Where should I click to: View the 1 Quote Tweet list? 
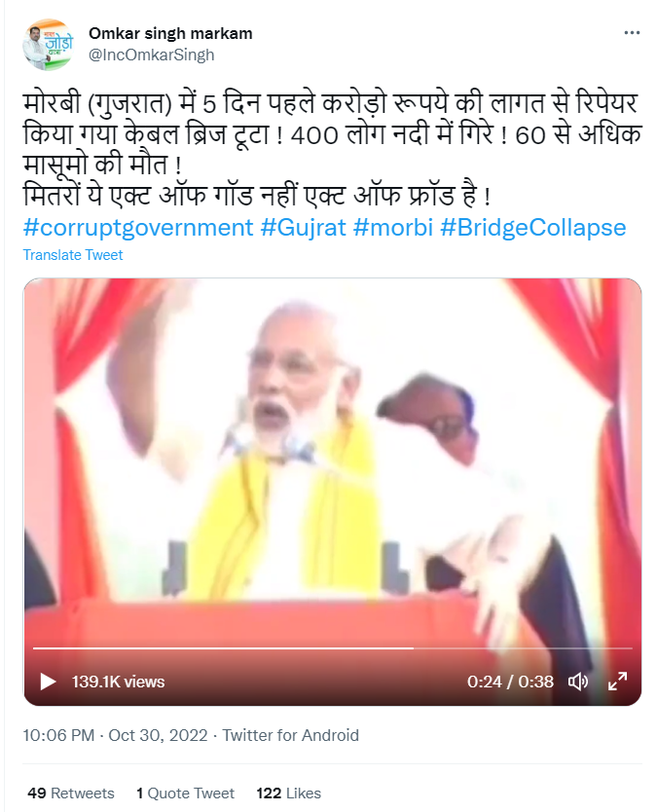(x=185, y=793)
